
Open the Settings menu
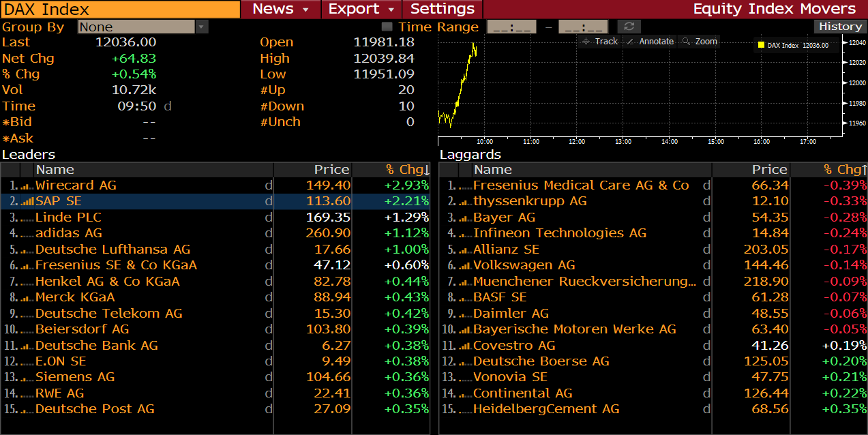(442, 9)
